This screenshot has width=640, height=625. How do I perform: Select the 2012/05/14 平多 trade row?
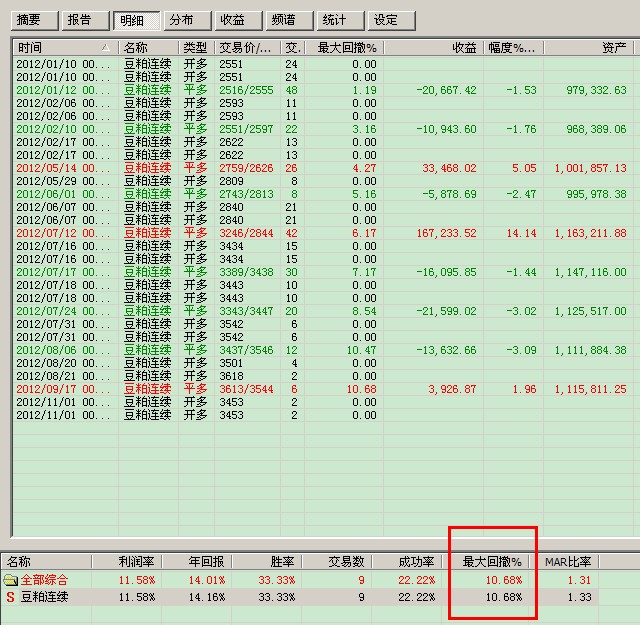[x=321, y=168]
